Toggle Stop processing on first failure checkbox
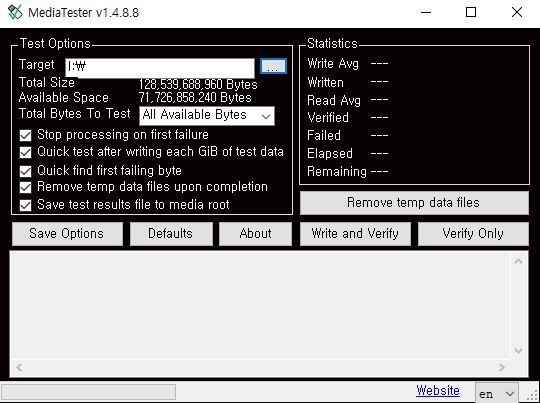Image resolution: width=540 pixels, height=403 pixels. click(25, 135)
